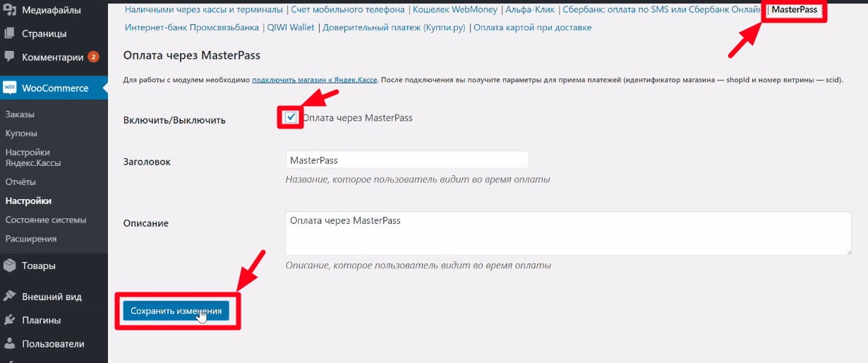Viewport: 868px width, 363px height.
Task: Open Медиафайлы icon in sidebar
Action: (x=9, y=11)
